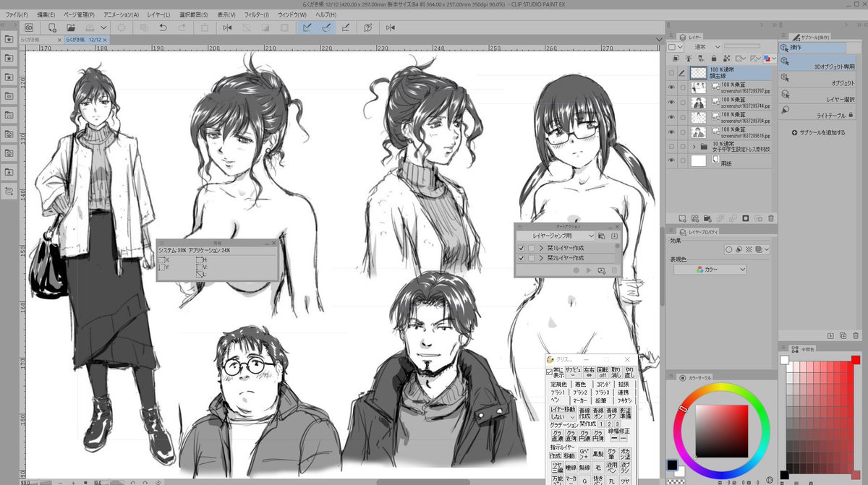Click lock layer icon in Layer panel
This screenshot has height=485, width=868.
[x=714, y=59]
